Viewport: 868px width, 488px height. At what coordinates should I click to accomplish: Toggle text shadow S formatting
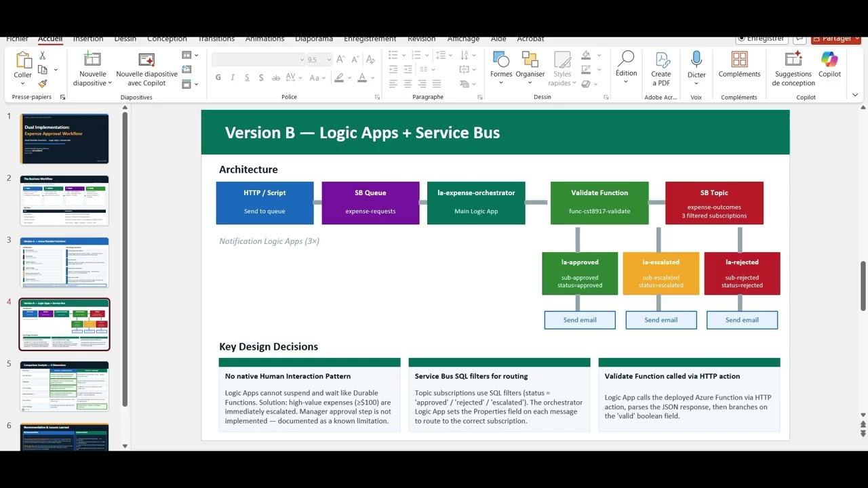[261, 78]
